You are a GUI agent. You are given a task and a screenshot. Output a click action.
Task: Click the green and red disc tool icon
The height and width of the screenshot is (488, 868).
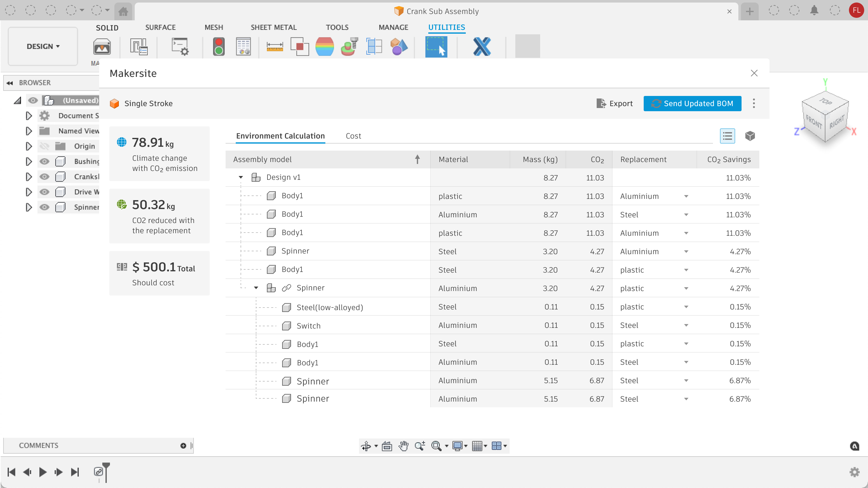tap(349, 46)
